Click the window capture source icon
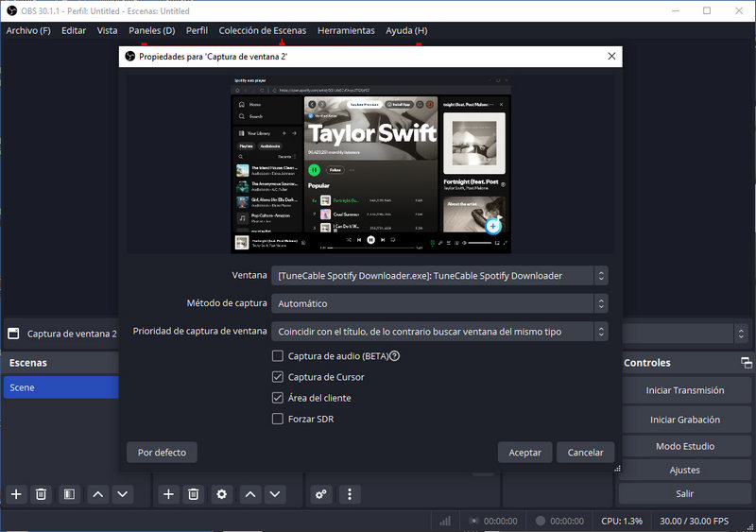Screen dimensions: 756x532 pos(13,334)
